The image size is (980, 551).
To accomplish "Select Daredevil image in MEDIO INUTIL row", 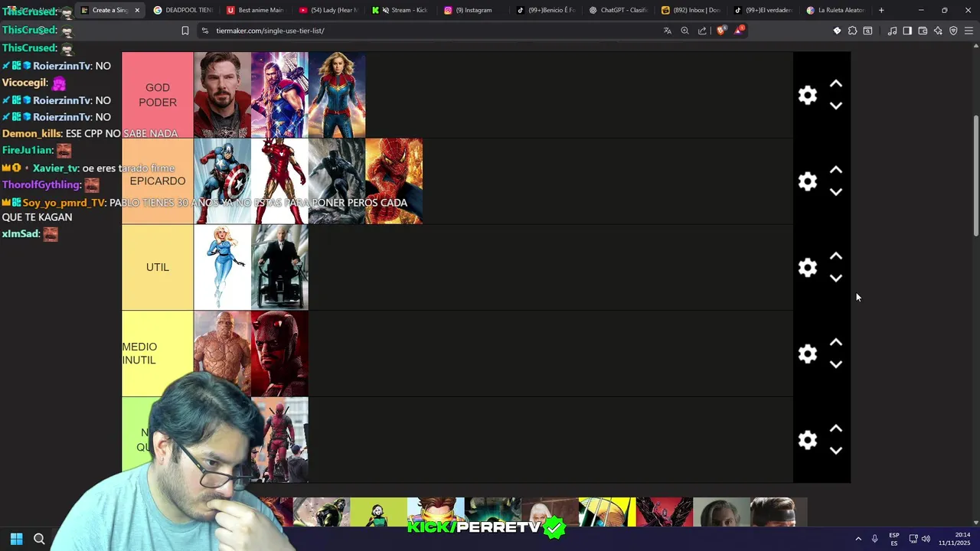I will point(279,354).
